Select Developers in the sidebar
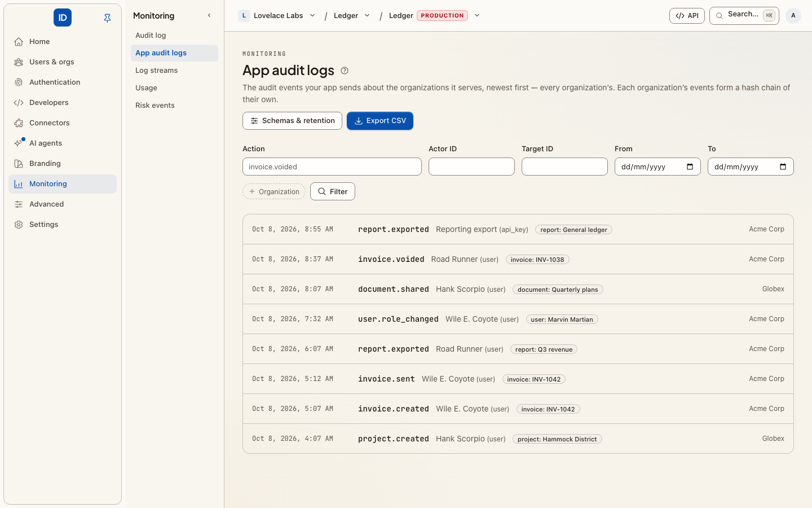 [63, 103]
